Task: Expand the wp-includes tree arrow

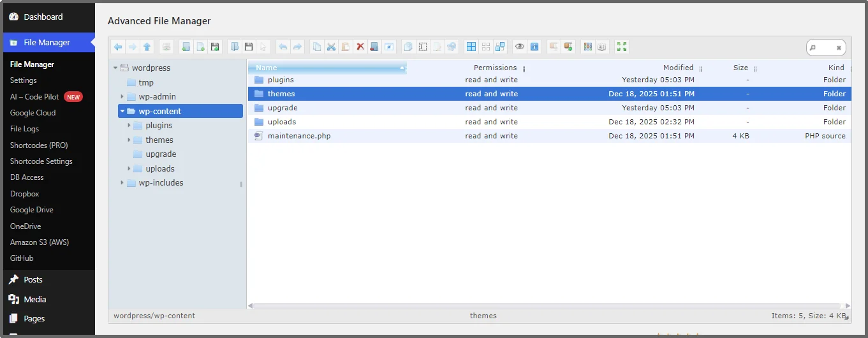Action: 122,183
